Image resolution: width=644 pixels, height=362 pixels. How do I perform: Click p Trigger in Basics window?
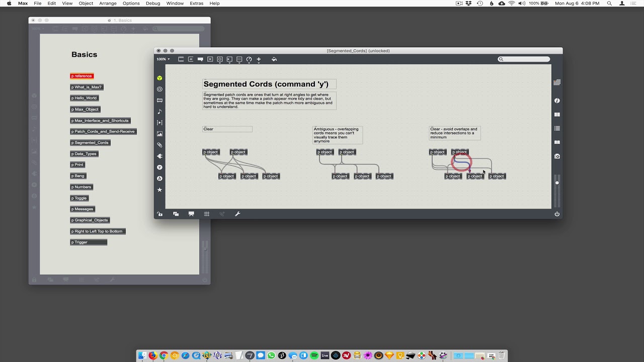tap(89, 242)
